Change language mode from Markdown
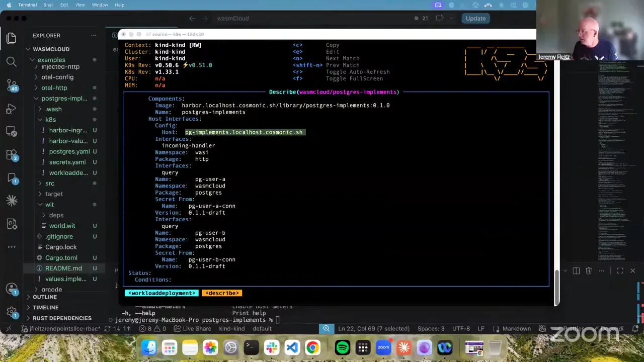 [517, 329]
